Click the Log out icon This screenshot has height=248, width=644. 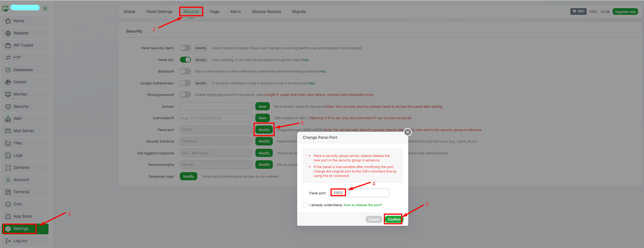tap(8, 241)
